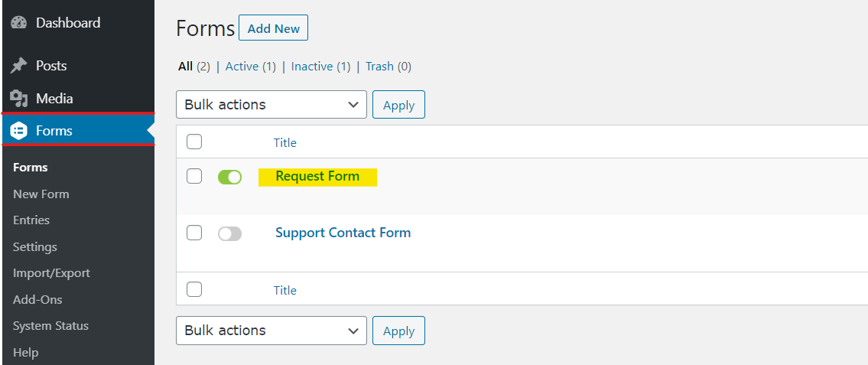The image size is (868, 365).
Task: Click the Posts pushpin icon
Action: (18, 66)
